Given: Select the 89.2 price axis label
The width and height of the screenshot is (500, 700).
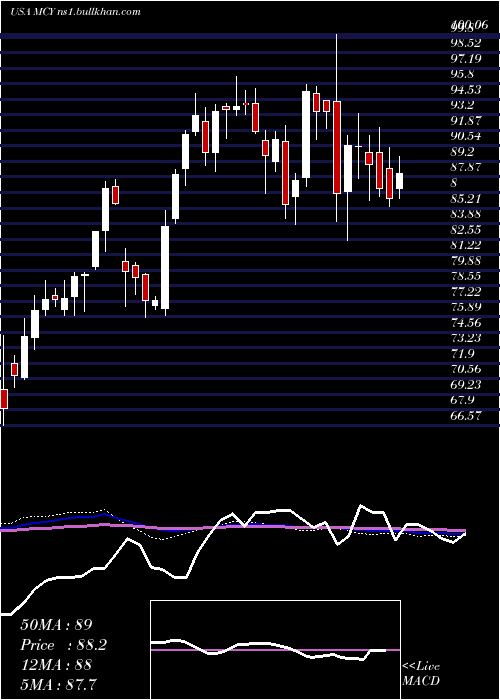Looking at the screenshot, I should [x=462, y=152].
